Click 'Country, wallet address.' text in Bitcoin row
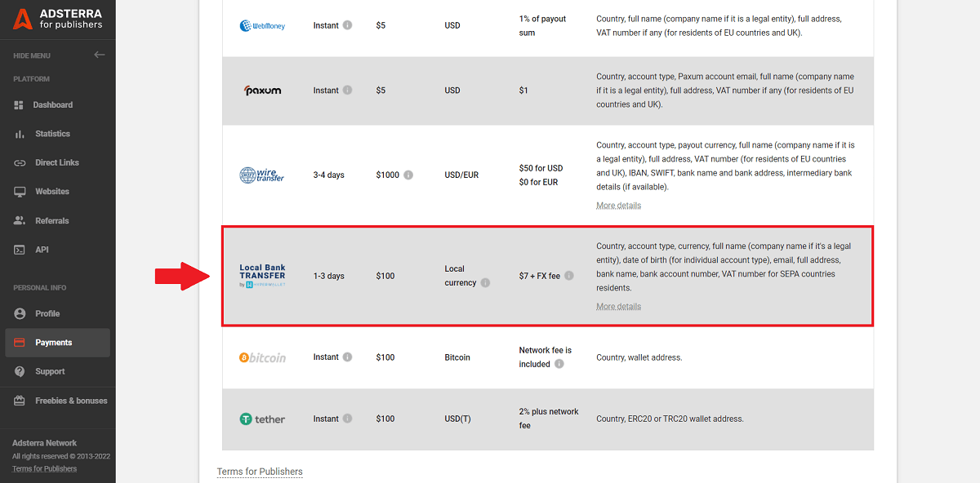The width and height of the screenshot is (980, 483). [639, 357]
